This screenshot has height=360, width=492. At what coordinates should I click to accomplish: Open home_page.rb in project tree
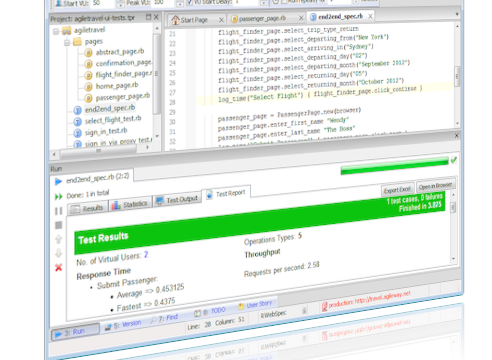point(117,86)
